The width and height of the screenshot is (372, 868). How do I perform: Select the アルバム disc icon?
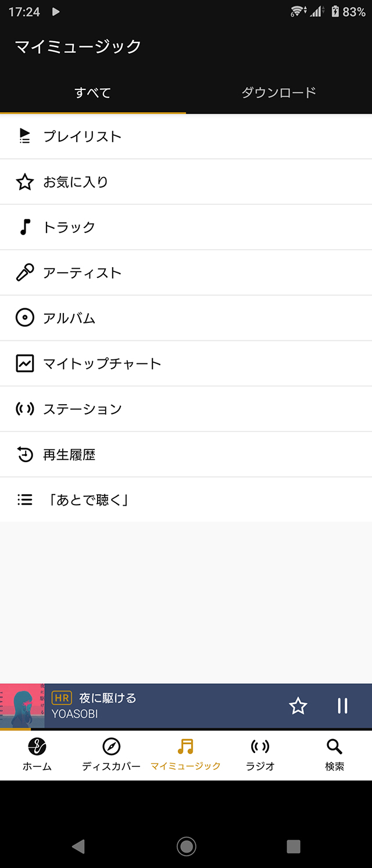pos(23,318)
